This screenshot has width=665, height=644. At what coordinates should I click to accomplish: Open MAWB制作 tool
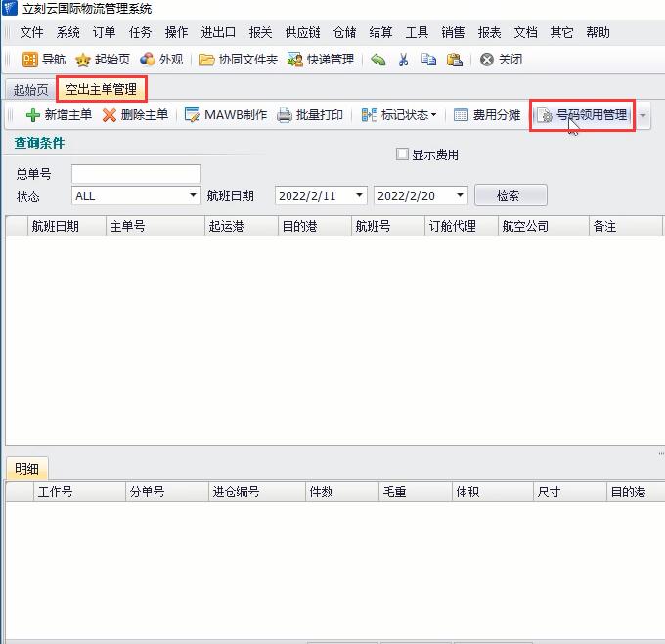(226, 115)
